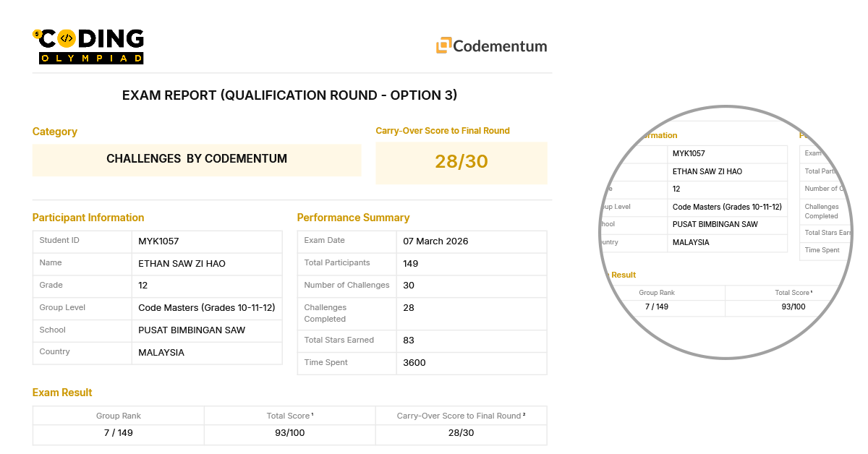
Task: Click the large 28/30 carry-over score
Action: pyautogui.click(x=461, y=162)
